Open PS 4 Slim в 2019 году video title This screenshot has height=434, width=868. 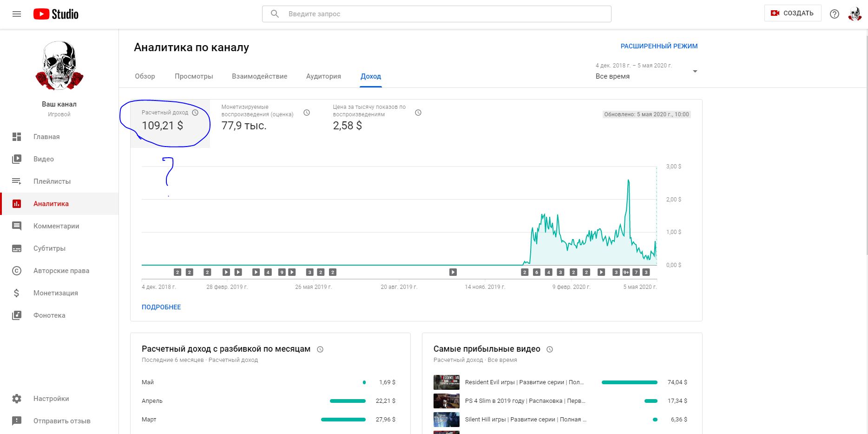point(525,401)
